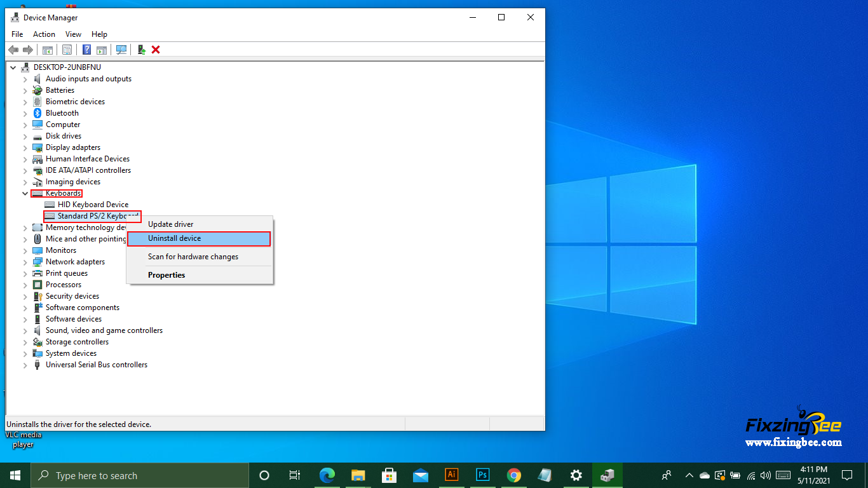
Task: Select Properties in the context menu
Action: 166,275
